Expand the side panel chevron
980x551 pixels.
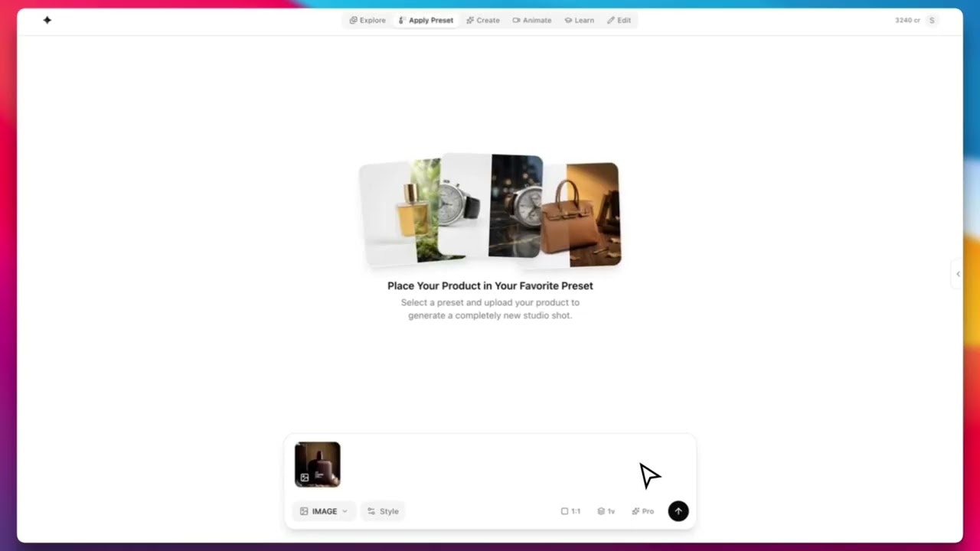pos(957,274)
